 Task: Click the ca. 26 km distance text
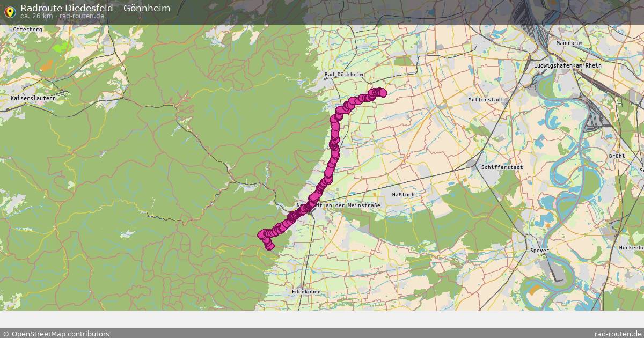34,17
